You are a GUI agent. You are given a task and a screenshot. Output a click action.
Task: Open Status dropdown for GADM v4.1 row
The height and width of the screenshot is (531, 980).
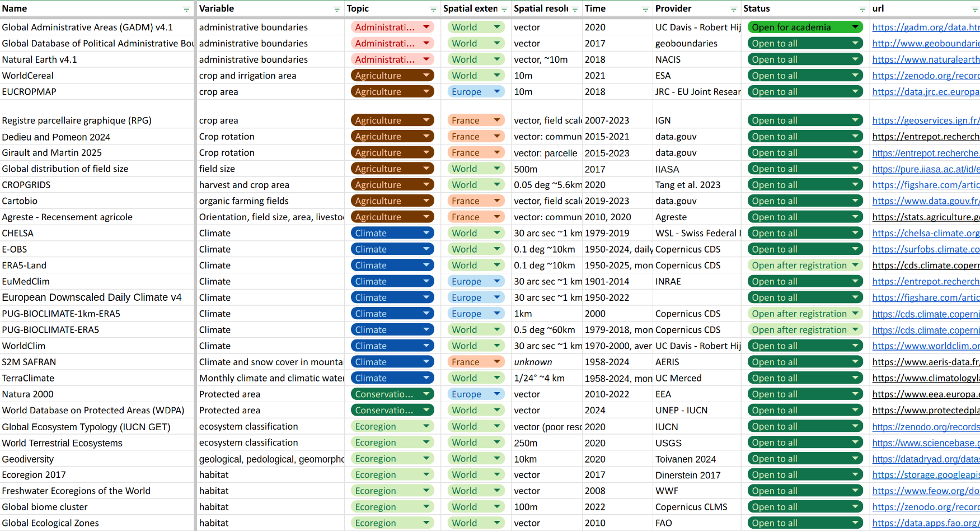[855, 27]
